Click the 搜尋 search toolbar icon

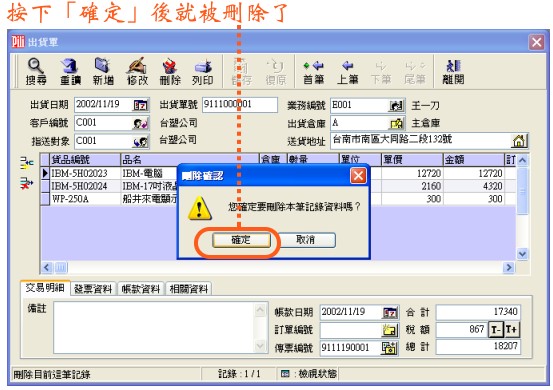[x=36, y=72]
